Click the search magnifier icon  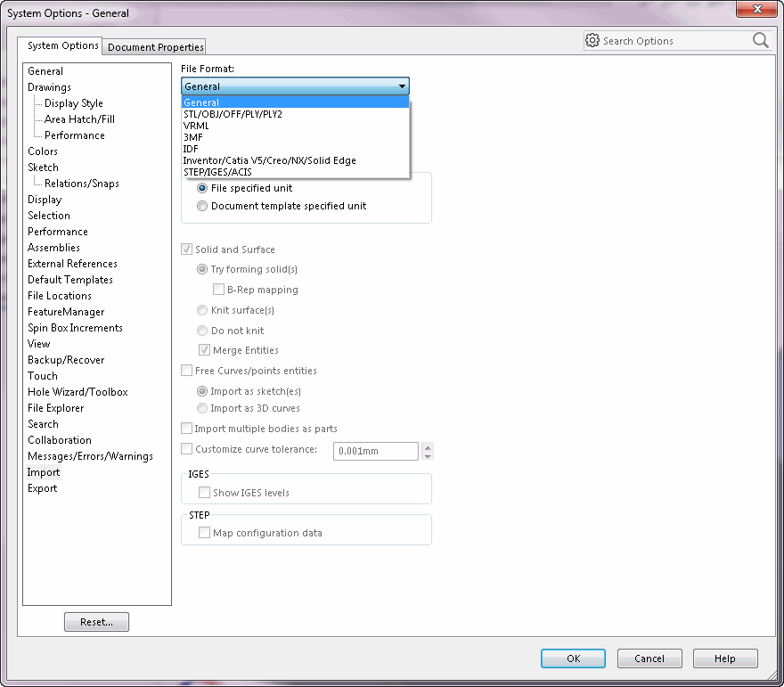tap(761, 40)
